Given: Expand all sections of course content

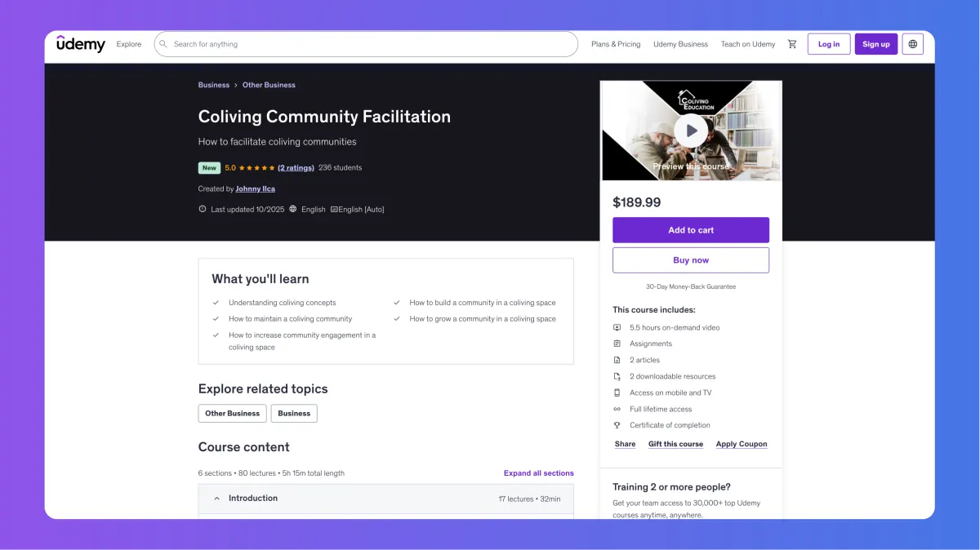Looking at the screenshot, I should tap(539, 473).
